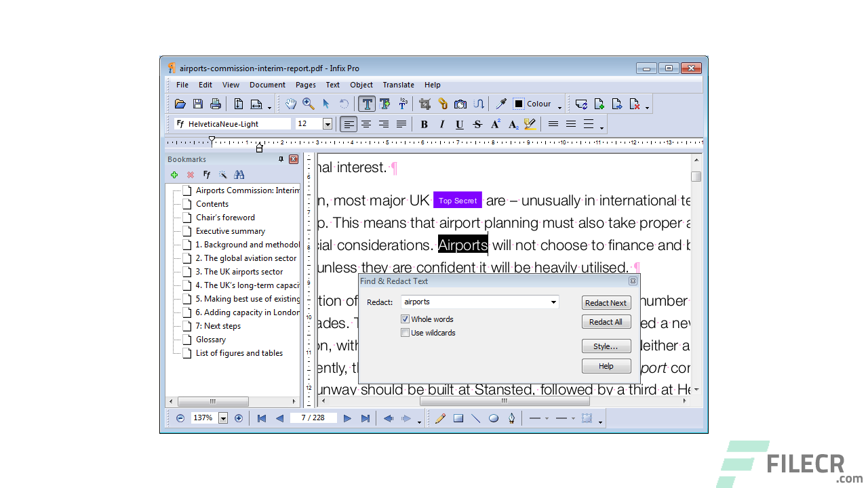
Task: Select the Pencil annotation tool
Action: (440, 418)
